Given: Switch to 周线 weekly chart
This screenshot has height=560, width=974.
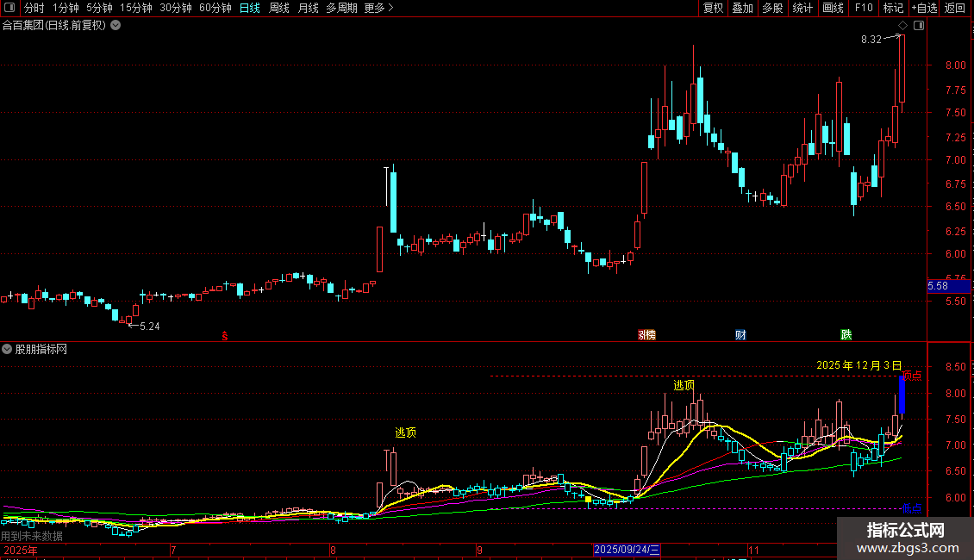Looking at the screenshot, I should coord(279,8).
